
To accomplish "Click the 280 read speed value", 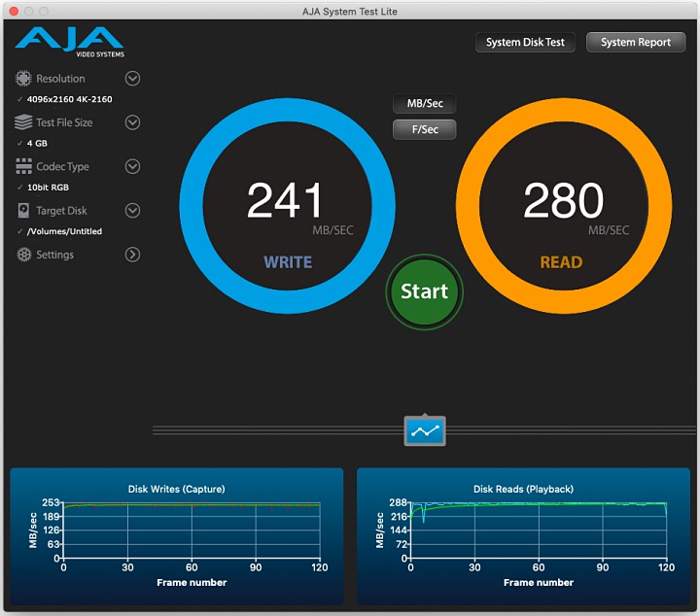I will (563, 200).
